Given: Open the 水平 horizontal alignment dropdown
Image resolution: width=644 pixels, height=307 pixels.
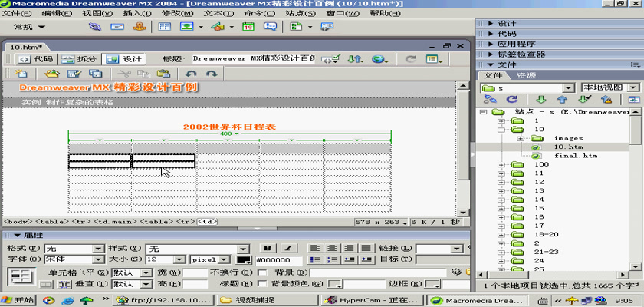Looking at the screenshot, I should click(x=147, y=273).
